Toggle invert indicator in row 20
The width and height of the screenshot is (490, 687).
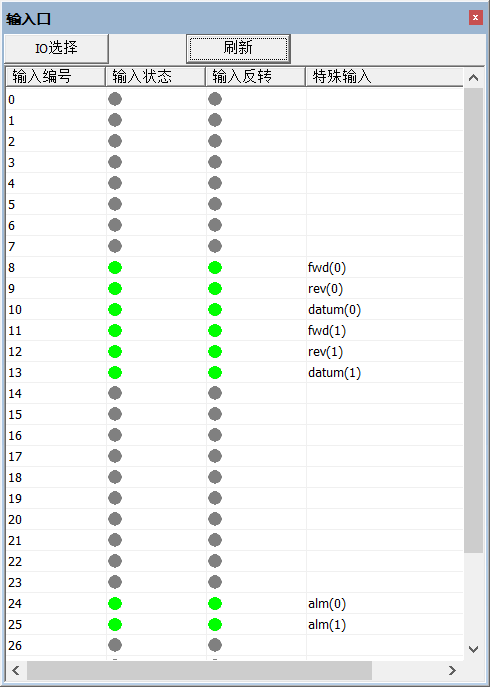pos(215,520)
